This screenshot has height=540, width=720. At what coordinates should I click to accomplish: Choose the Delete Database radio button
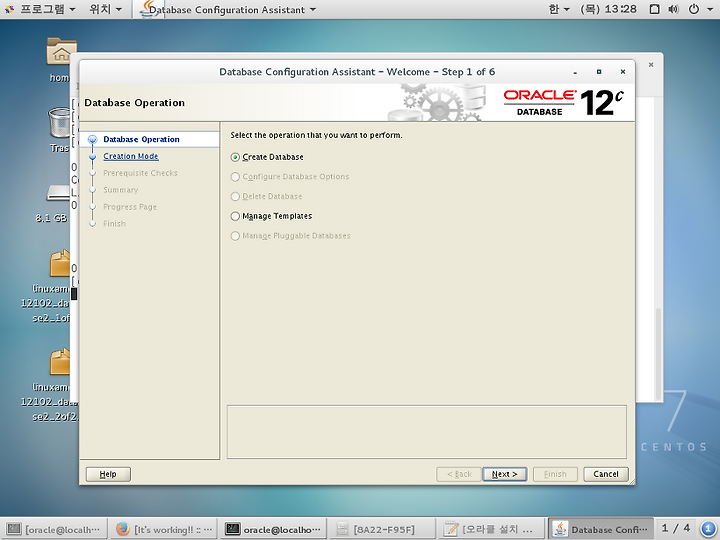(235, 197)
